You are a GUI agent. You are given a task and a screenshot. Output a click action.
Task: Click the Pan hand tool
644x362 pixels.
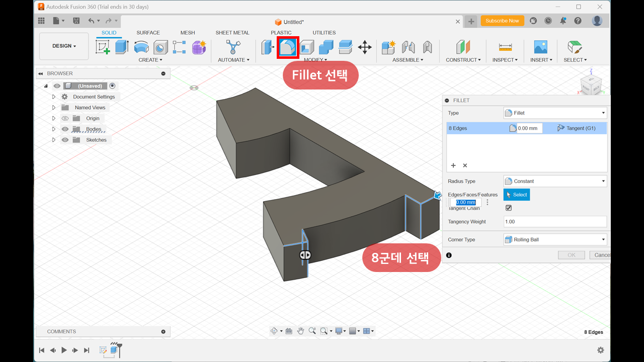click(x=300, y=331)
